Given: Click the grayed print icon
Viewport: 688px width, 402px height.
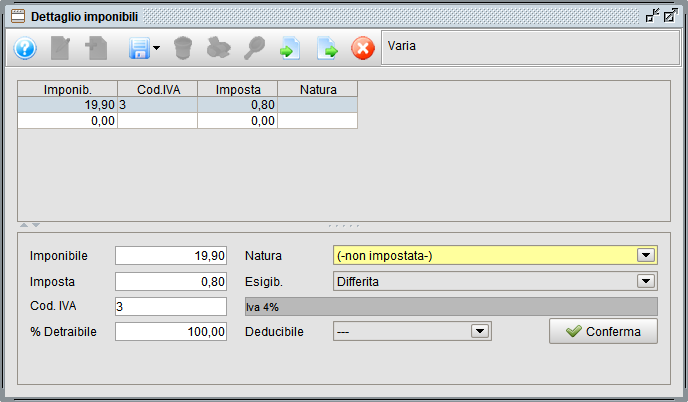Looking at the screenshot, I should [219, 48].
